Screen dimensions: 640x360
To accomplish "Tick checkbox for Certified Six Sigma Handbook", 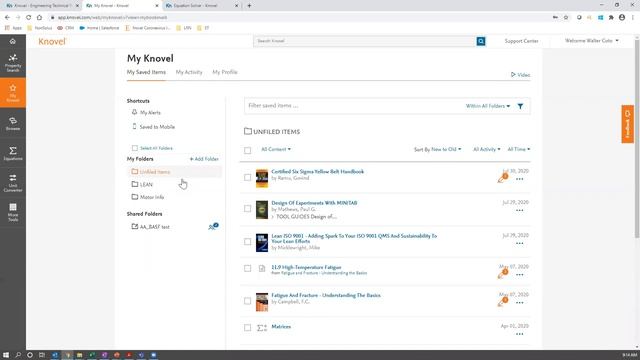I will pos(247,178).
